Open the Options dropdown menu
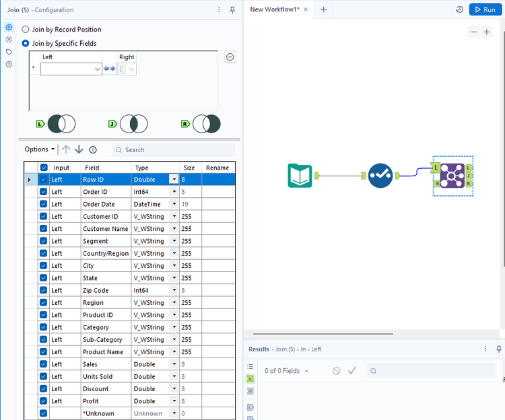 (x=40, y=149)
